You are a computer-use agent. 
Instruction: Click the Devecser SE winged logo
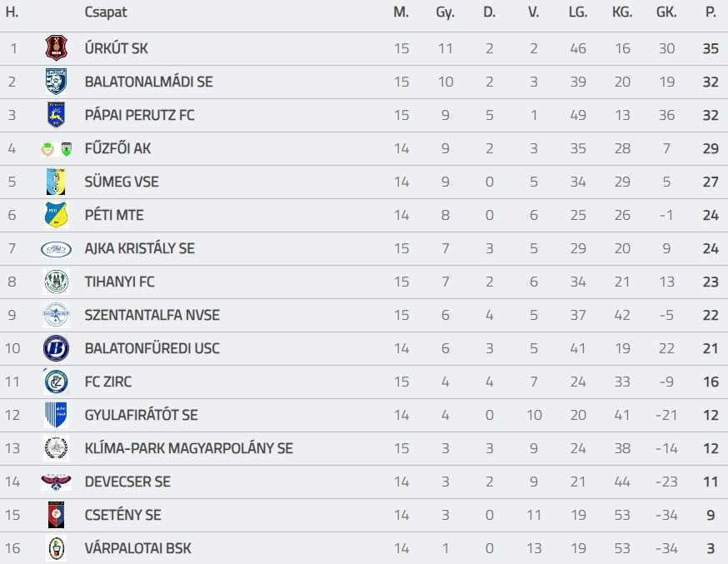[x=56, y=482]
